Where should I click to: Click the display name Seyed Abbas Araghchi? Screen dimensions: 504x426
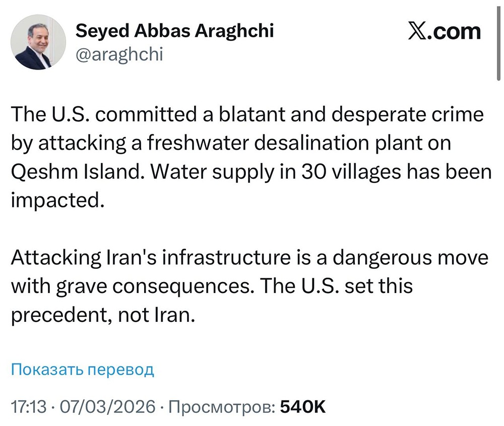pos(174,30)
